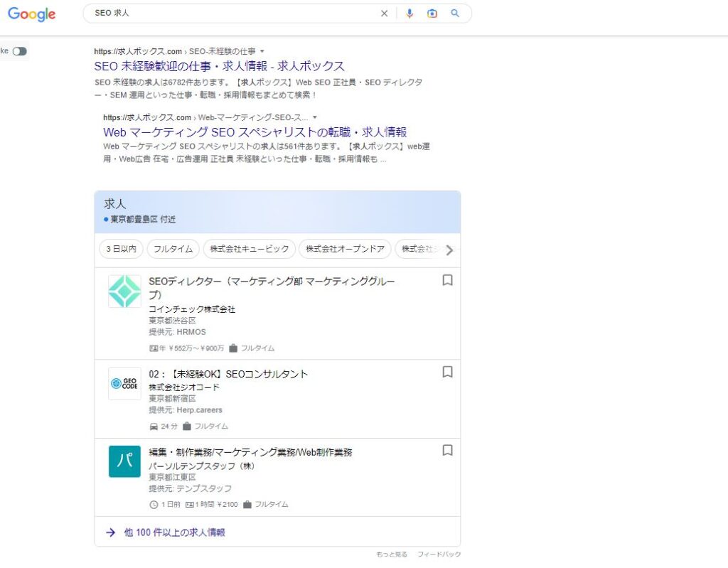Click the コインチェック株式会社 company name
This screenshot has width=728, height=568.
pyautogui.click(x=192, y=309)
